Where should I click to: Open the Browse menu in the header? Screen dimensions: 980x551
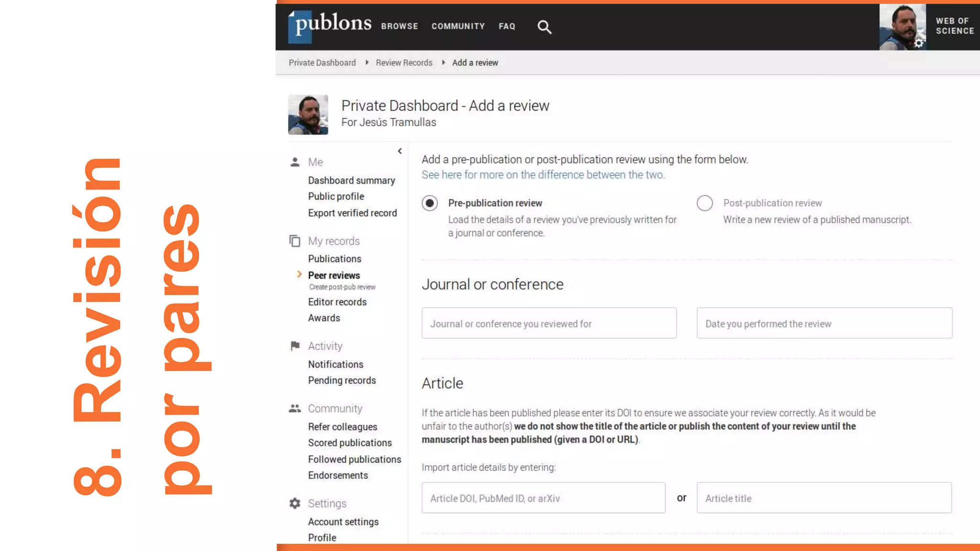pos(400,26)
